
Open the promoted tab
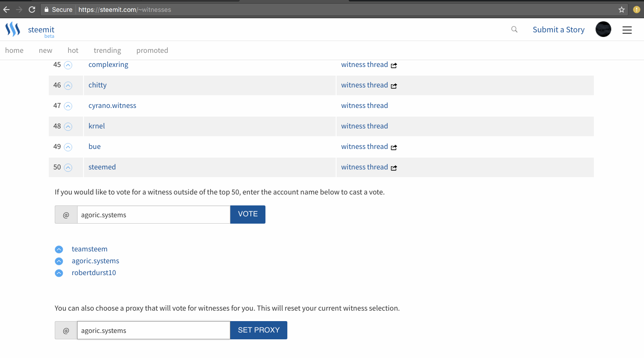point(152,50)
